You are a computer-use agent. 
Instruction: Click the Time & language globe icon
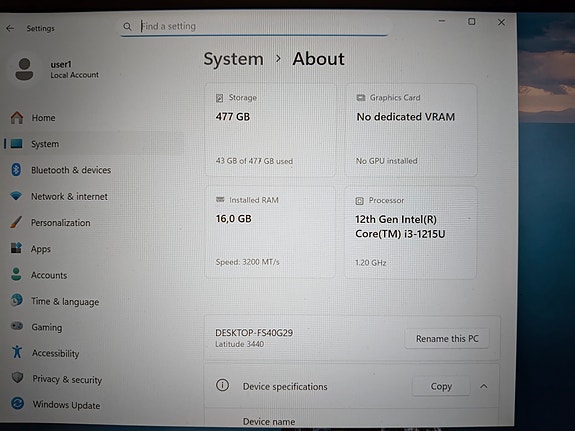(x=17, y=300)
